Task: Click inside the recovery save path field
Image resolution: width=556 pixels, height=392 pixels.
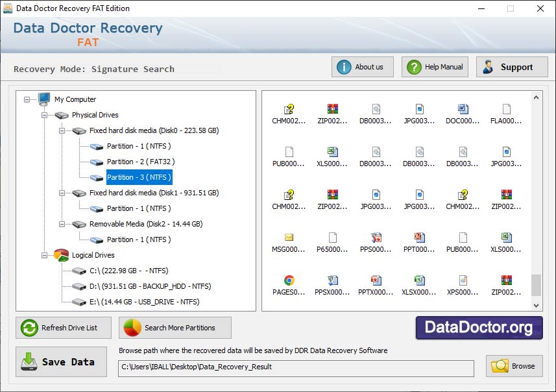Action: pyautogui.click(x=295, y=369)
